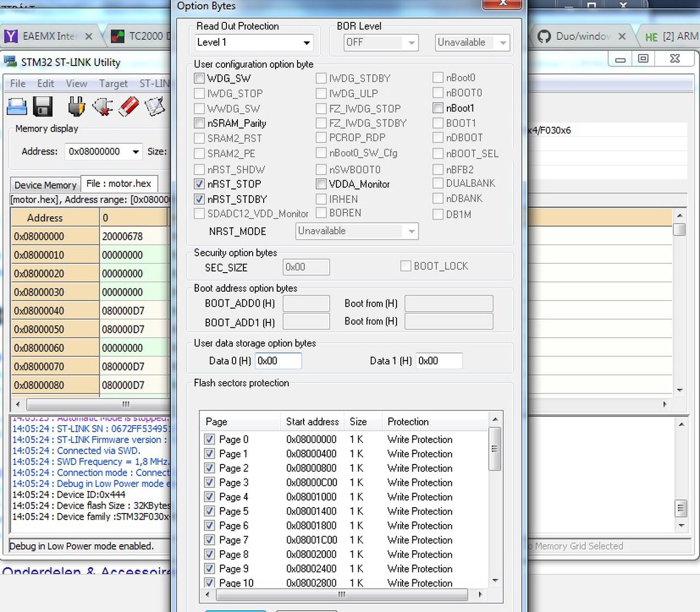Click the GitHub icon on Duo/windows tab
This screenshot has height=612, width=700.
tap(544, 36)
